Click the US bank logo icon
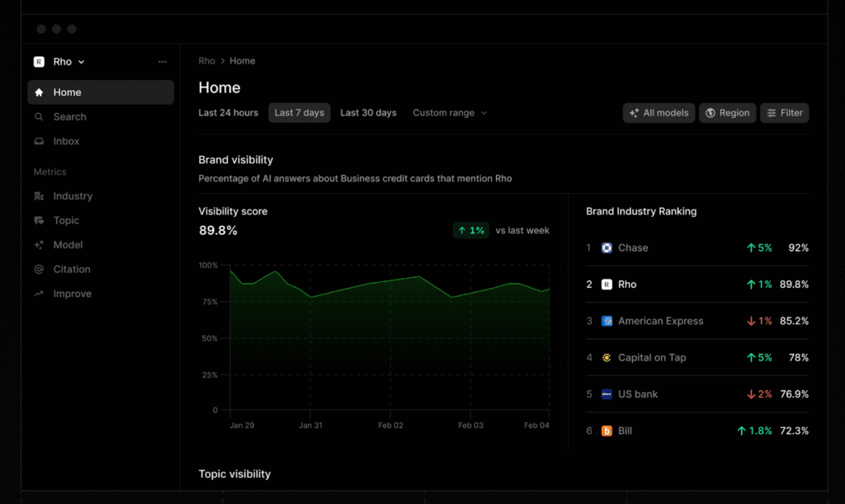This screenshot has width=845, height=504. [x=607, y=394]
